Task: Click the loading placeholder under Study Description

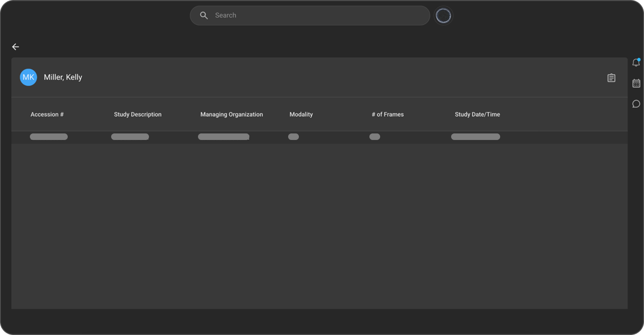Action: click(130, 137)
